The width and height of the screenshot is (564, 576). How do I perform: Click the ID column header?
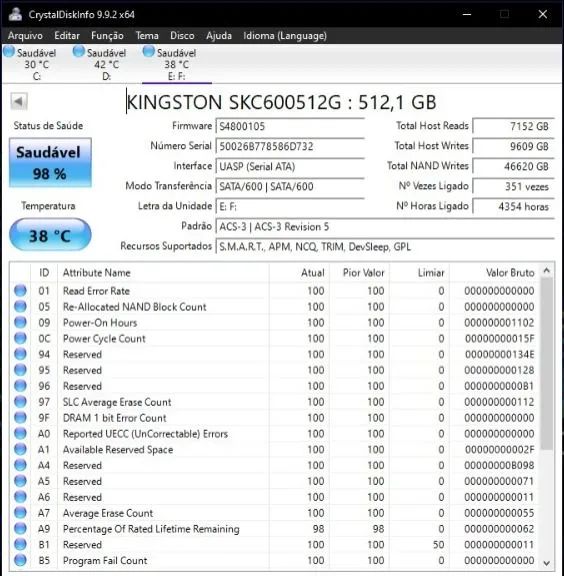44,273
